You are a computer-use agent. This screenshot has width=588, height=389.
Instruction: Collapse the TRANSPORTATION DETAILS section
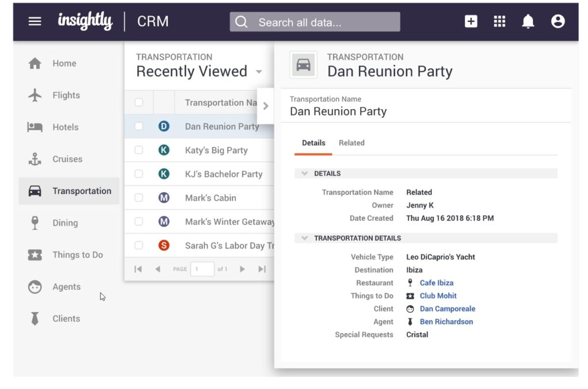point(304,238)
